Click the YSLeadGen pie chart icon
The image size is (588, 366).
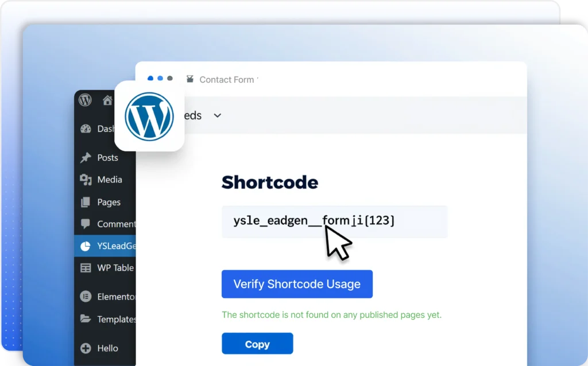point(86,246)
